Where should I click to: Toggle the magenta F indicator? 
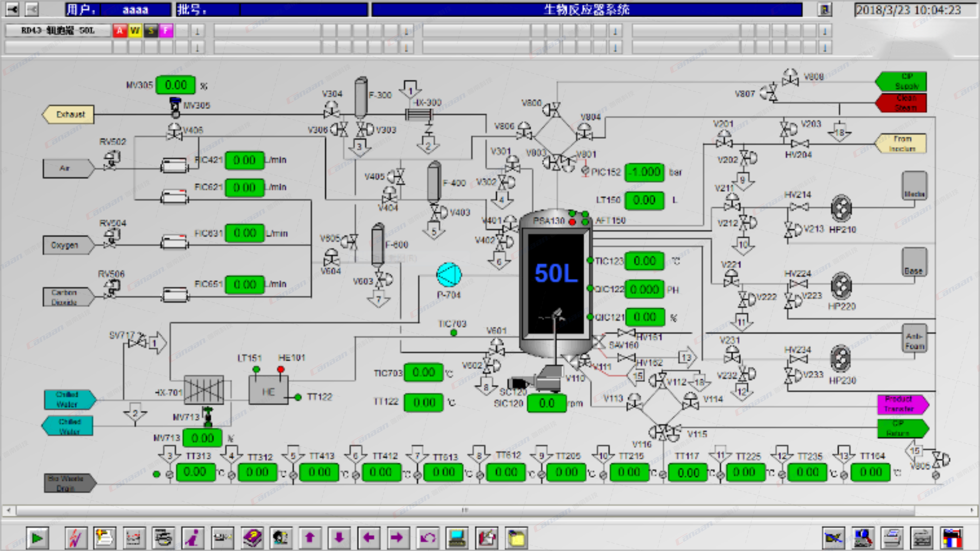pyautogui.click(x=166, y=30)
